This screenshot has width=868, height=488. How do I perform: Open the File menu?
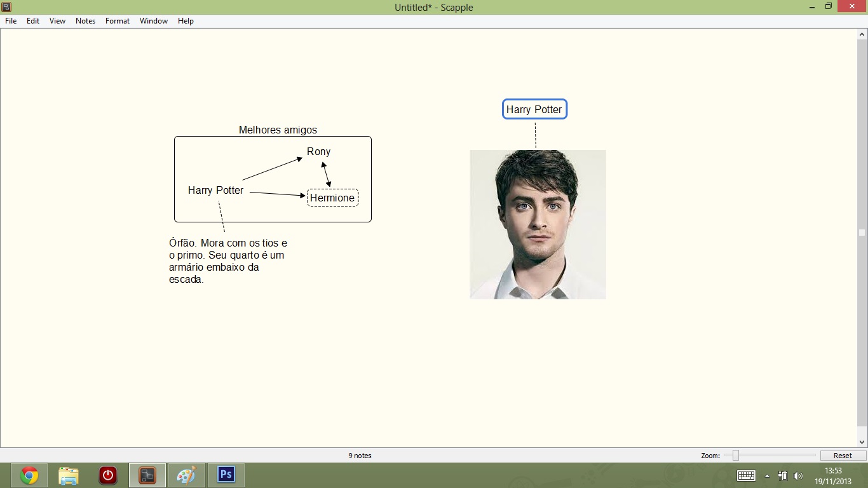(x=11, y=21)
